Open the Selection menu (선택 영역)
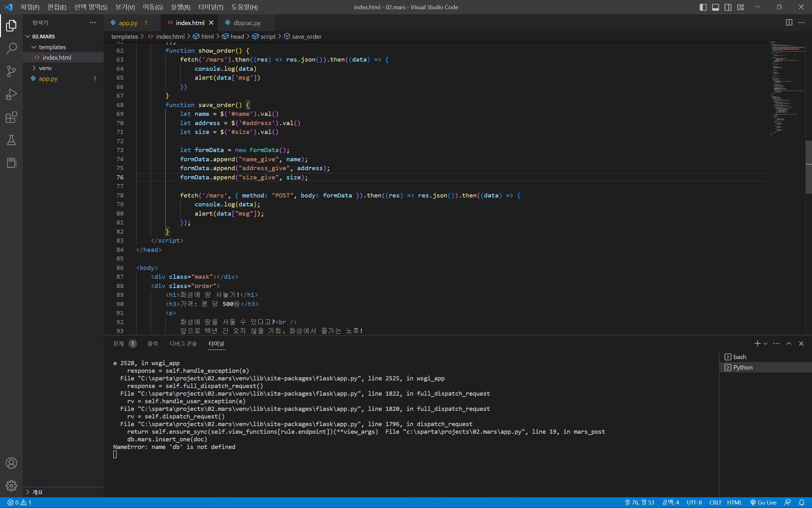Image resolution: width=812 pixels, height=508 pixels. click(x=91, y=7)
